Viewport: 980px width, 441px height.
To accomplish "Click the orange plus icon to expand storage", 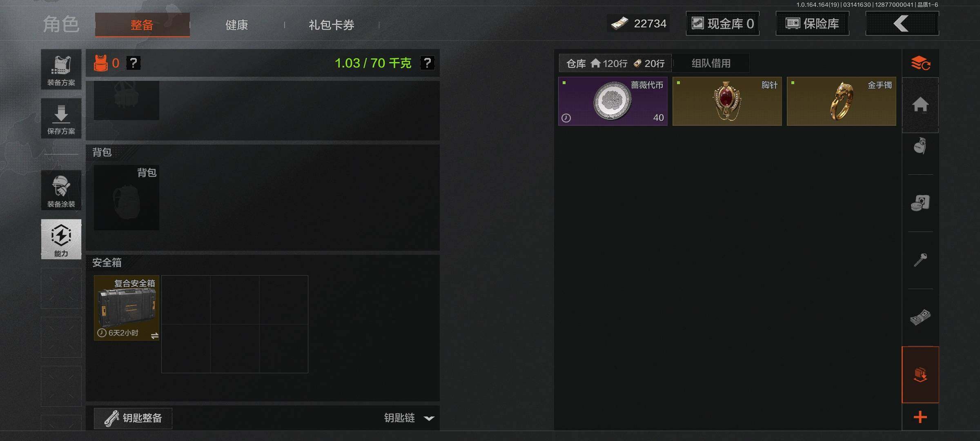I will pos(920,417).
